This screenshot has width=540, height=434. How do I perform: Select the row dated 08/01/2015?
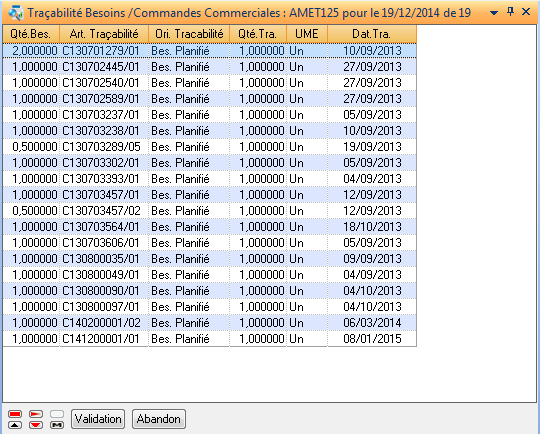click(209, 339)
